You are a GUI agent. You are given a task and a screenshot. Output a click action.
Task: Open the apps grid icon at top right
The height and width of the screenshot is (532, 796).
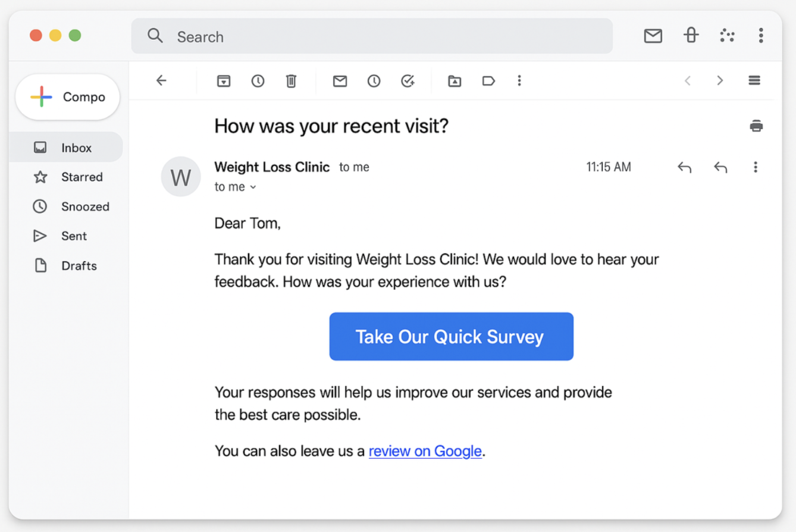[727, 36]
